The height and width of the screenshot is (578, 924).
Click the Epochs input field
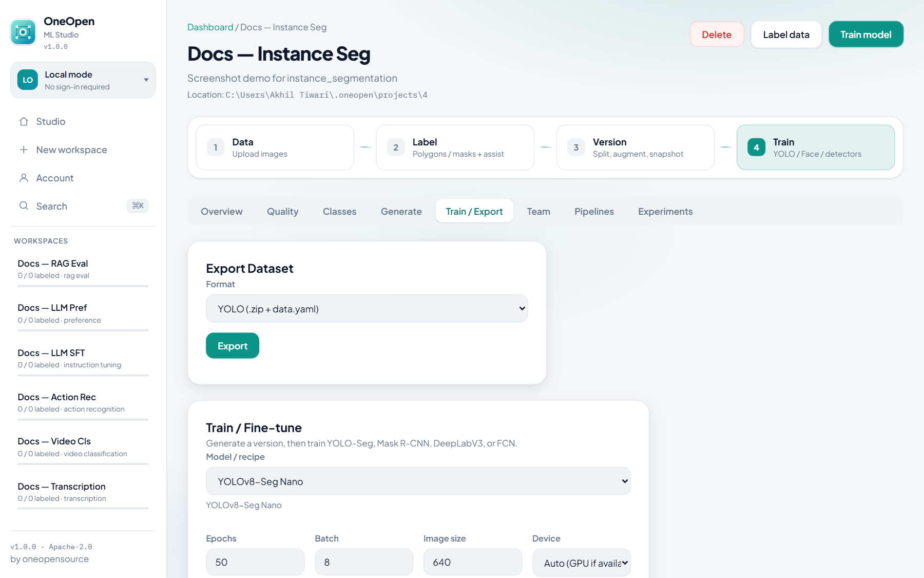pyautogui.click(x=255, y=562)
